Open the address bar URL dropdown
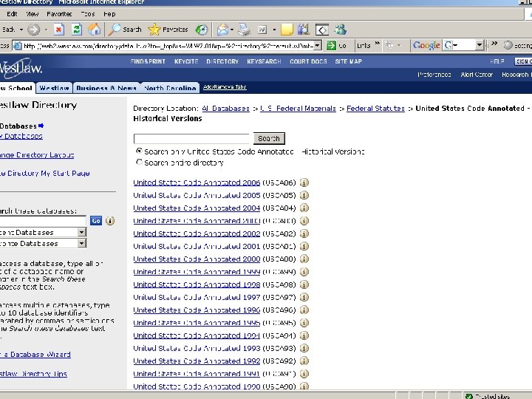 317,46
